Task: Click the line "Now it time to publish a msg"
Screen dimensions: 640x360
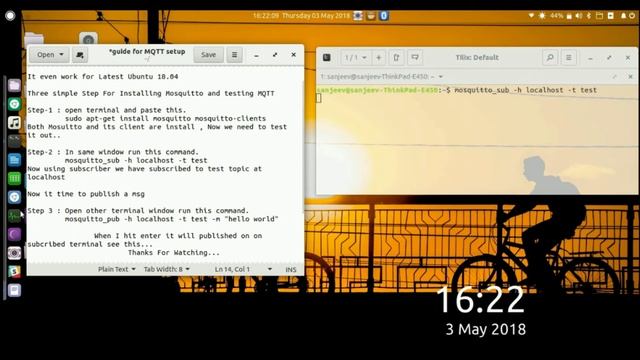Action: [86, 194]
